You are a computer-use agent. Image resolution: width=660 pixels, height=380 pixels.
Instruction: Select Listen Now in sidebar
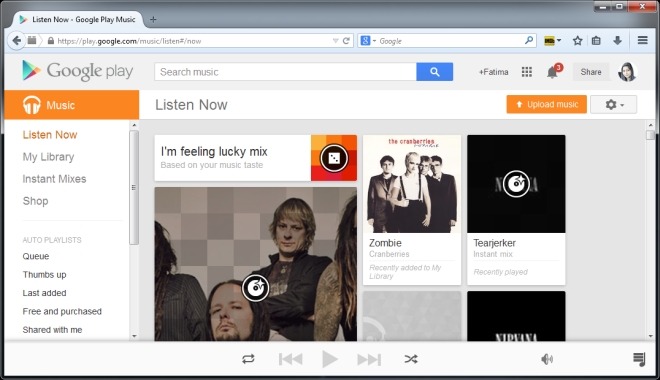coord(50,135)
